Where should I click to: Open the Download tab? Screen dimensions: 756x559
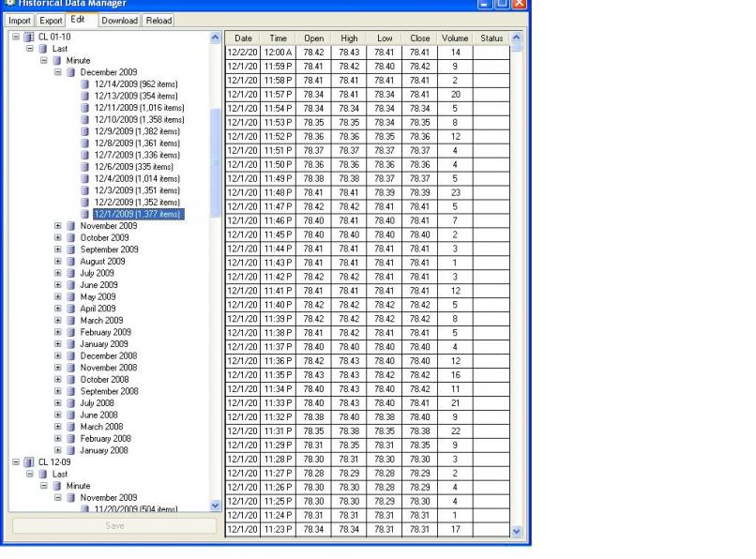click(x=119, y=21)
